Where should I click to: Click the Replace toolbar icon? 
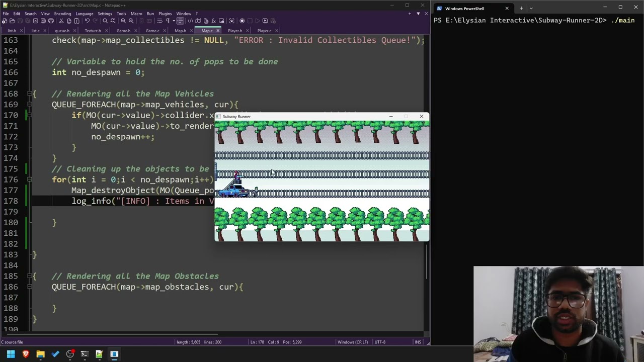click(113, 21)
